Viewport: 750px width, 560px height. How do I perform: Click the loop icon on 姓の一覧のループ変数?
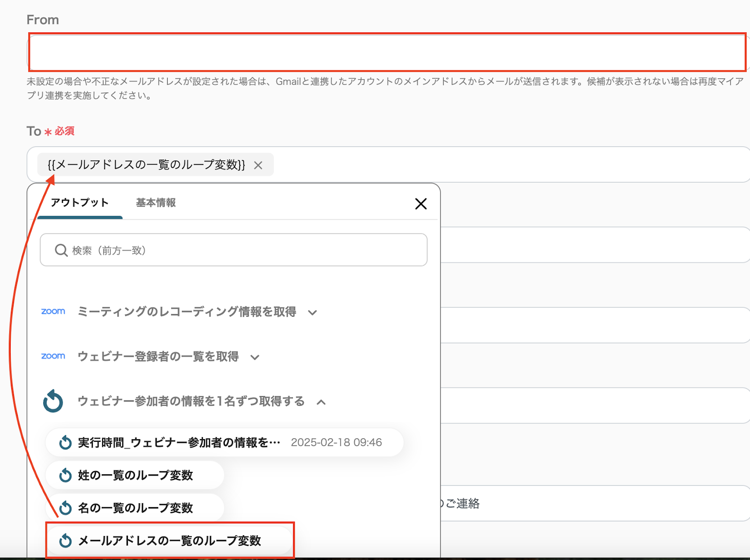pyautogui.click(x=66, y=475)
